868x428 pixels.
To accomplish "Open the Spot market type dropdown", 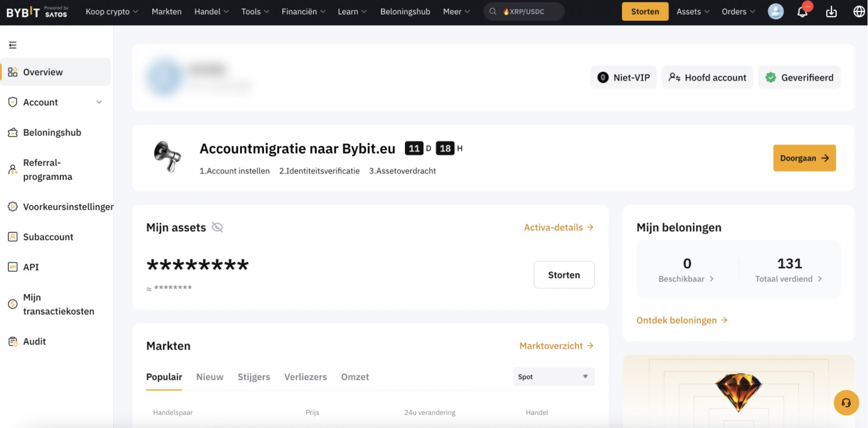I will click(x=553, y=377).
